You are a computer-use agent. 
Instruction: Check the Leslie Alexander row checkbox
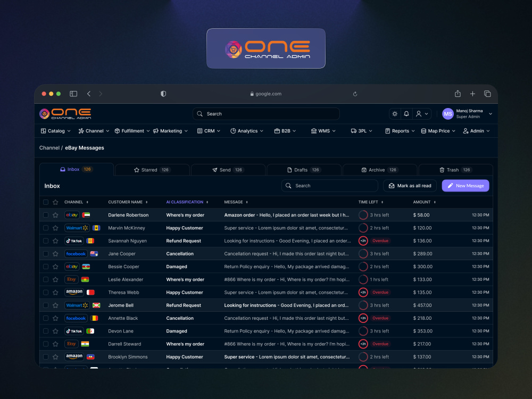tap(46, 280)
